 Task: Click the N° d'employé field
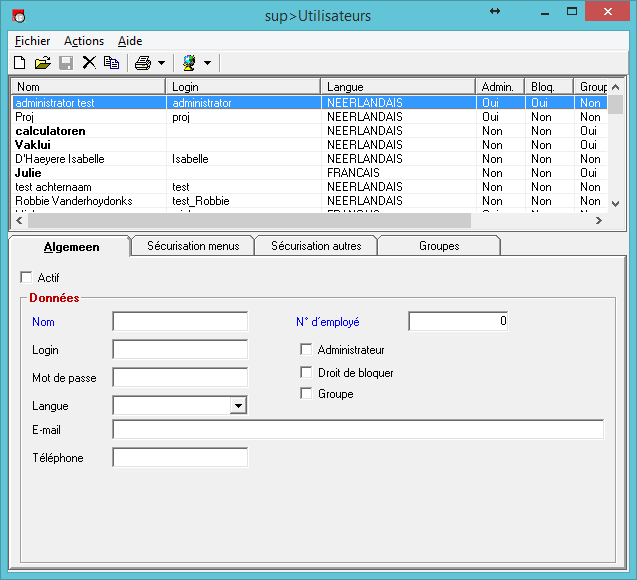[x=458, y=321]
